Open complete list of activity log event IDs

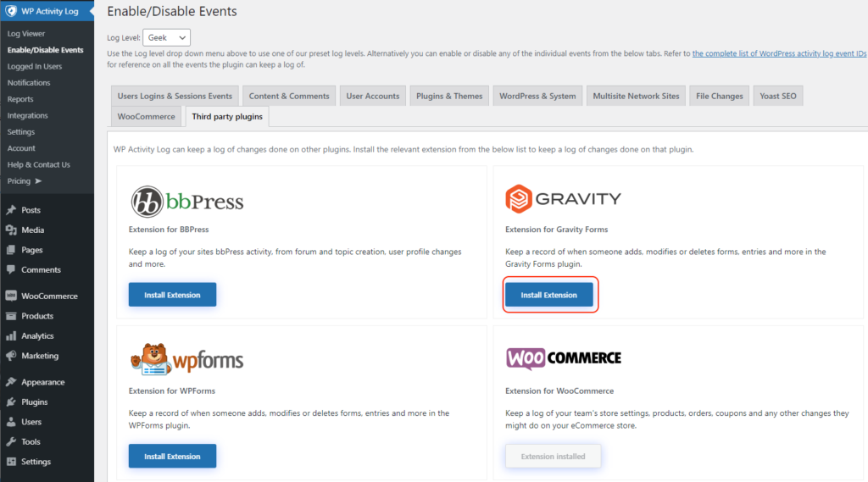tap(779, 53)
